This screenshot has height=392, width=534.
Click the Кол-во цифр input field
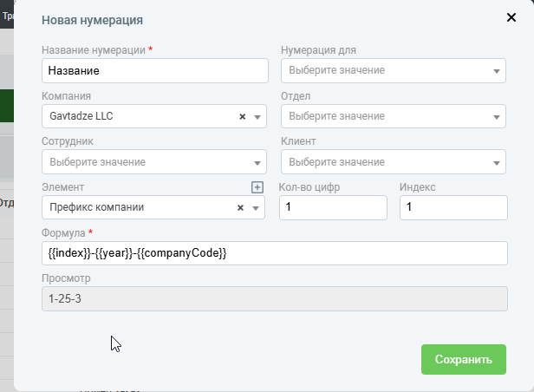(333, 208)
